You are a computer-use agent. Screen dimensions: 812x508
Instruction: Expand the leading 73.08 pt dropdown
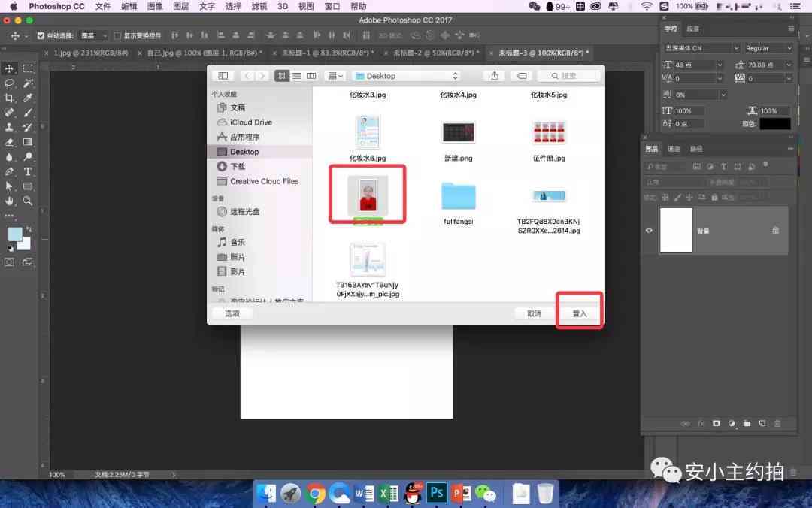[x=789, y=65]
